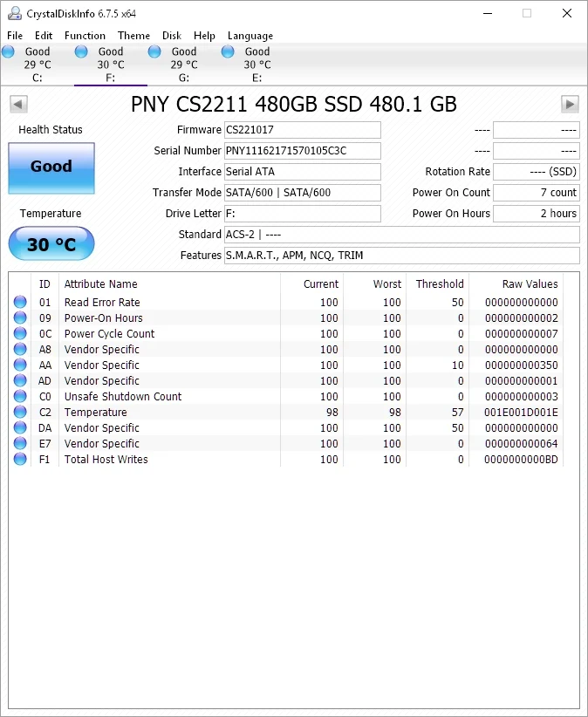Close the CrystalDiskInfo window
The image size is (588, 717).
click(567, 13)
